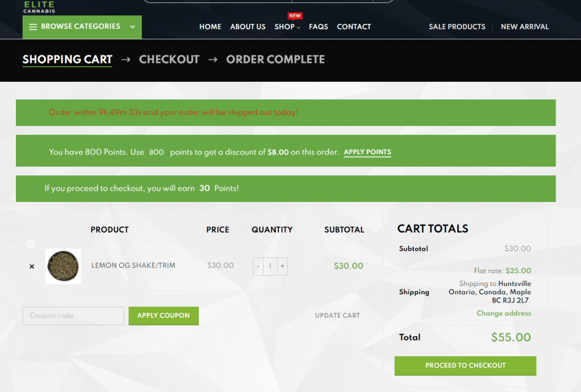Open the Lemon OG Shake/Trim product thumbnail

coord(63,266)
